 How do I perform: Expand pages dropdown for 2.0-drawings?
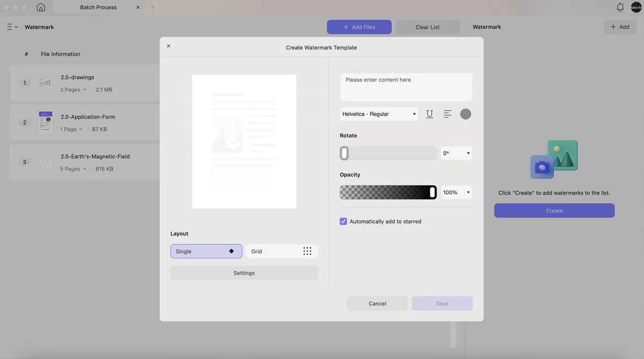click(73, 90)
